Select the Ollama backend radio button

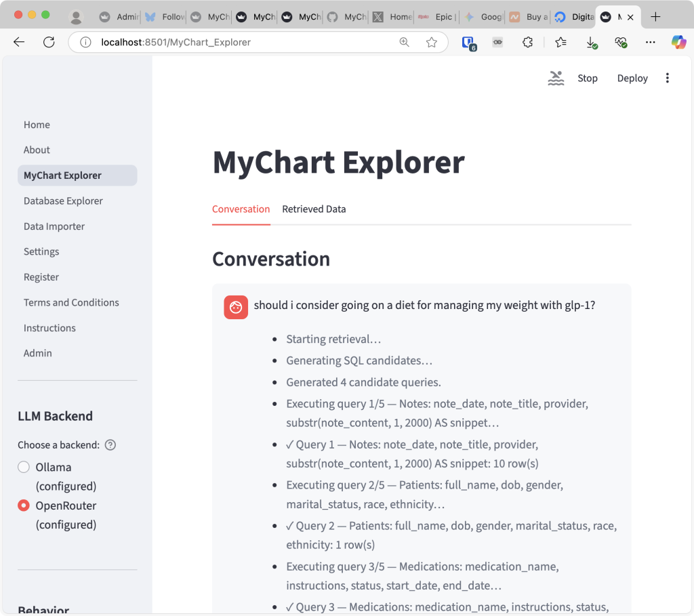(24, 467)
